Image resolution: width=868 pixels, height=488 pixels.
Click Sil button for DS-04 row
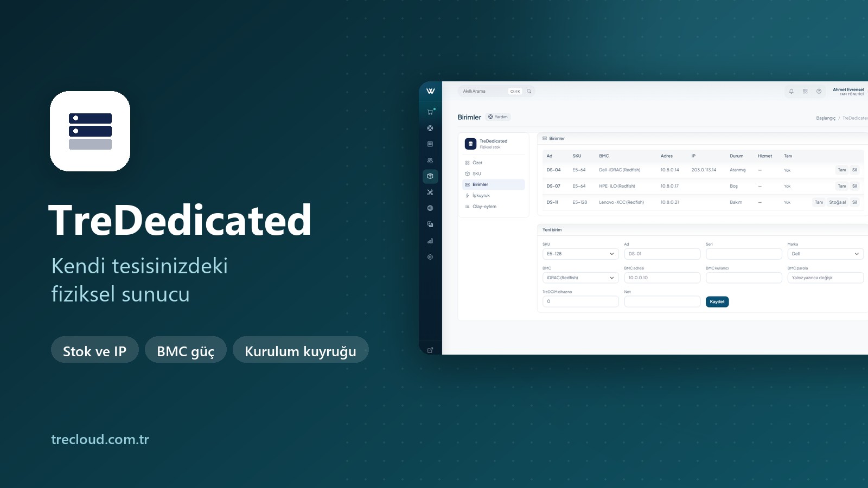pyautogui.click(x=854, y=170)
